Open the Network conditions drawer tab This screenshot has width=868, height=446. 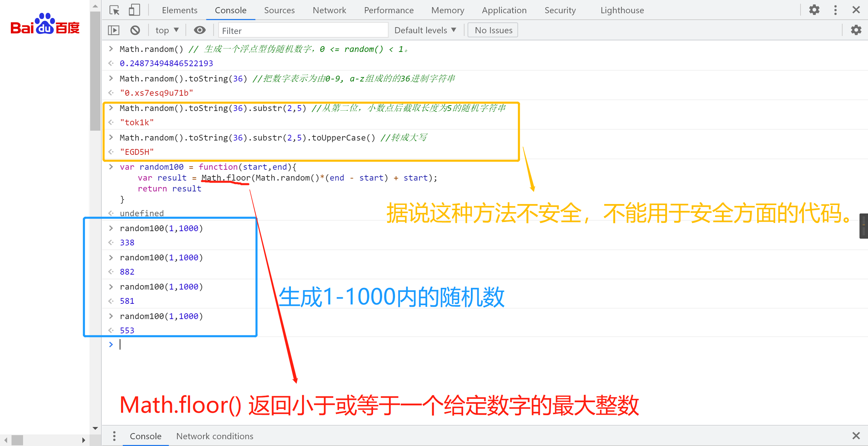[215, 436]
